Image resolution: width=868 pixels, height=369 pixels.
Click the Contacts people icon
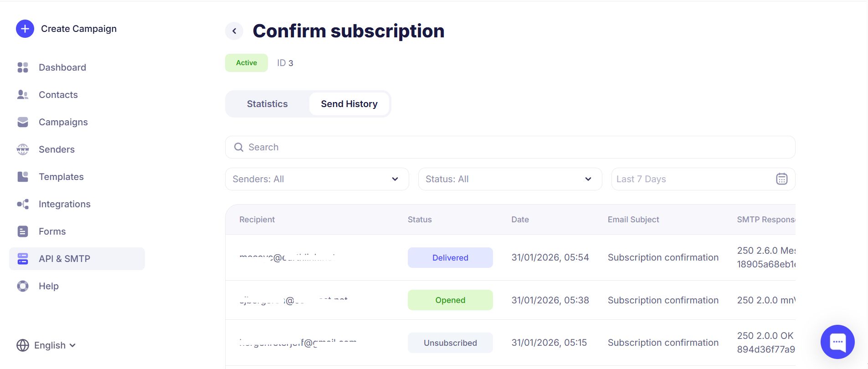[23, 95]
